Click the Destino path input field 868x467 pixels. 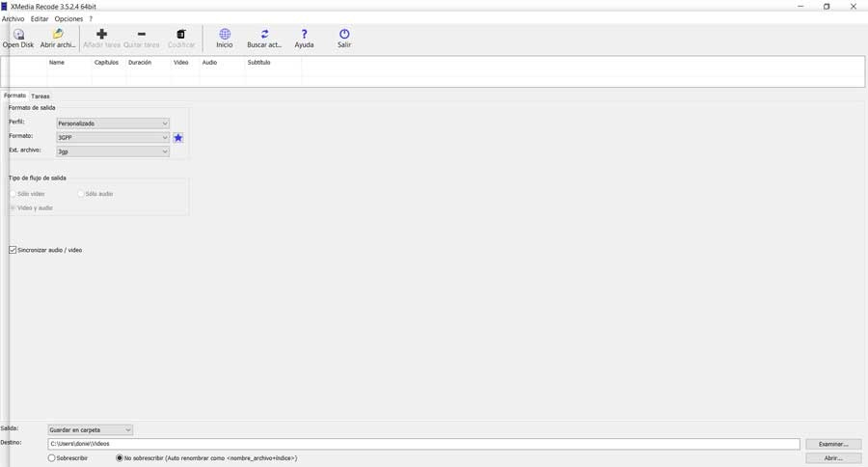(423, 444)
